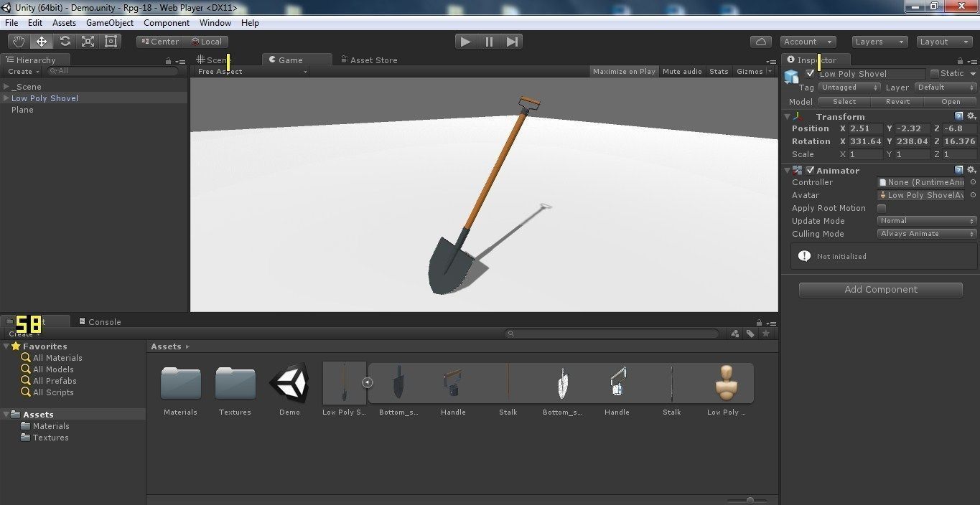The width and height of the screenshot is (980, 505).
Task: Click the Animator help book icon
Action: [960, 169]
